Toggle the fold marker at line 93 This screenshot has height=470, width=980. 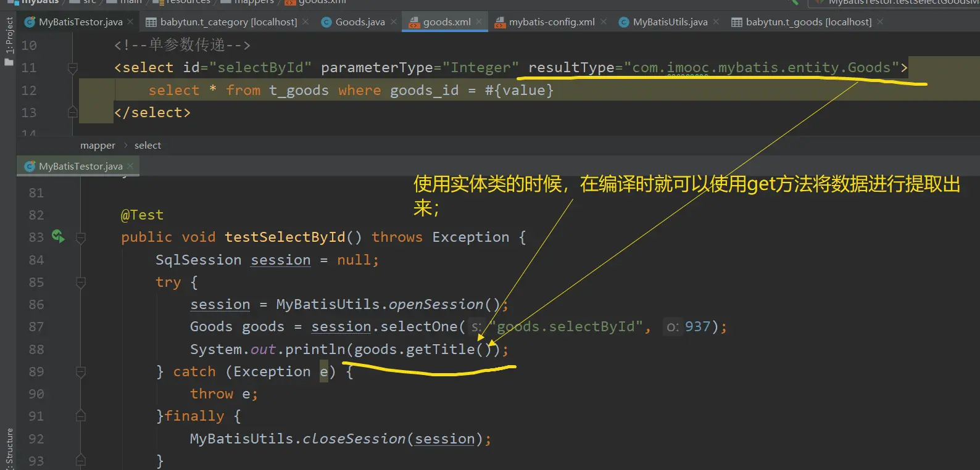point(80,461)
